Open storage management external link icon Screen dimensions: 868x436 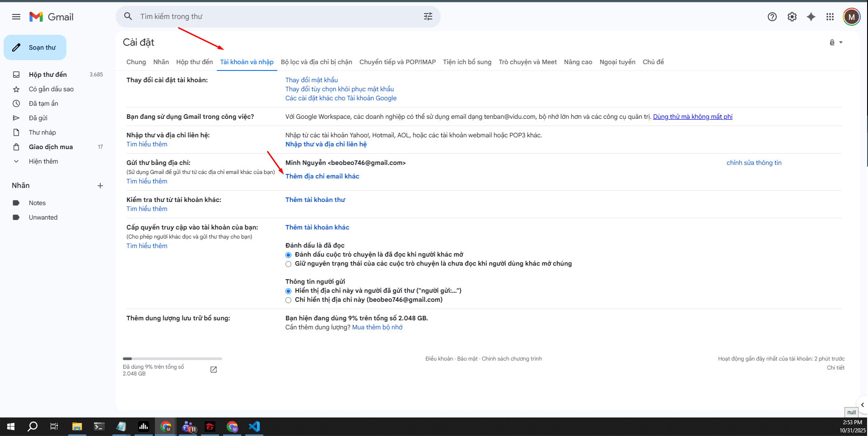[214, 370]
